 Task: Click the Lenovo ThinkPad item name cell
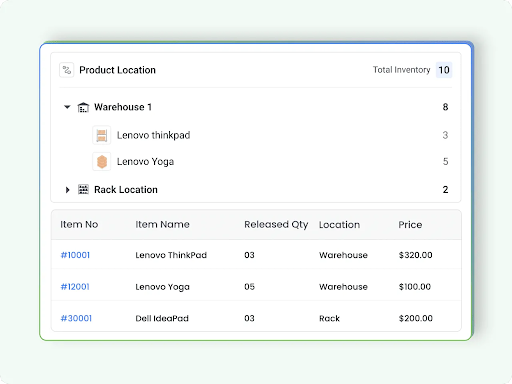click(171, 255)
